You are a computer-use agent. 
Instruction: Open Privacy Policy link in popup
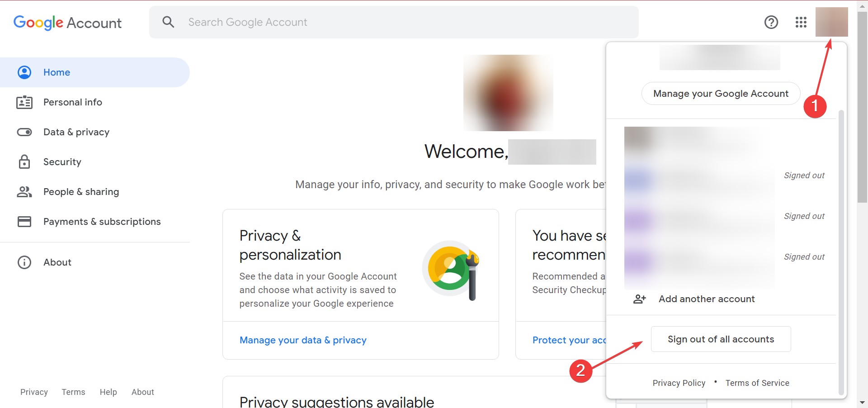pyautogui.click(x=679, y=383)
